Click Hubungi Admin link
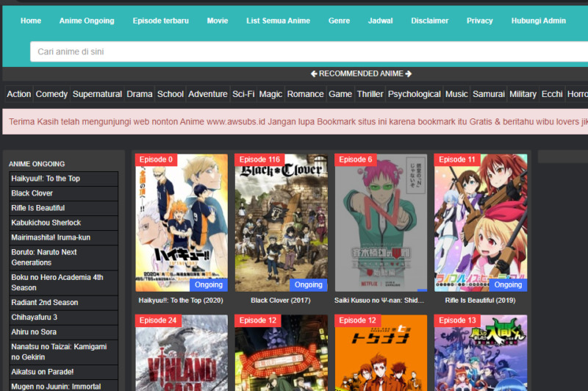This screenshot has width=588, height=391. click(539, 21)
